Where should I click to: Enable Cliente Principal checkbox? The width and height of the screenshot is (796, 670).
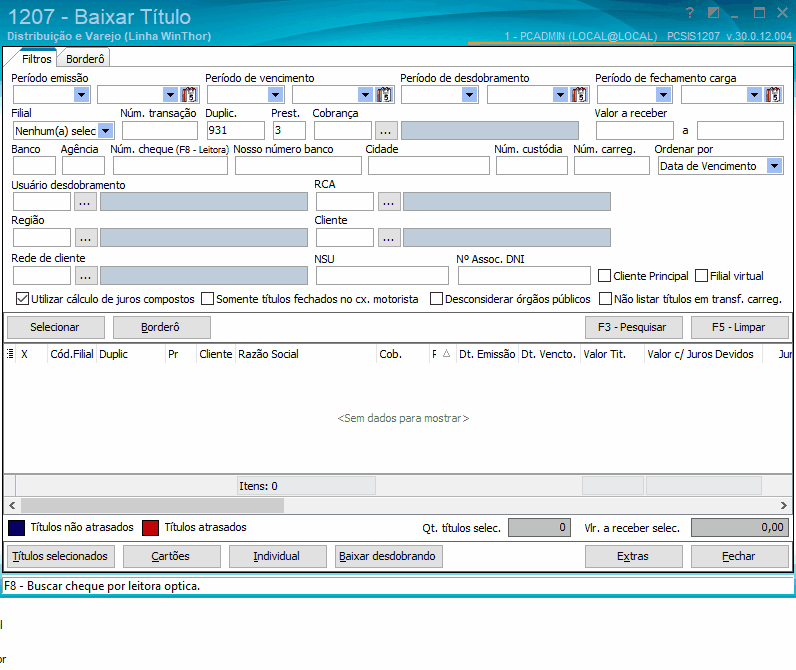pyautogui.click(x=604, y=276)
